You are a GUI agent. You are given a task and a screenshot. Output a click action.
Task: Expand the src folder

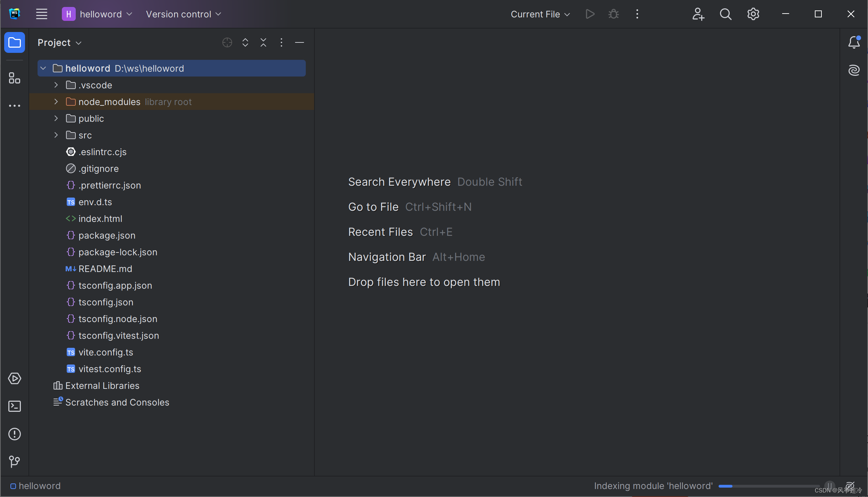[56, 135]
